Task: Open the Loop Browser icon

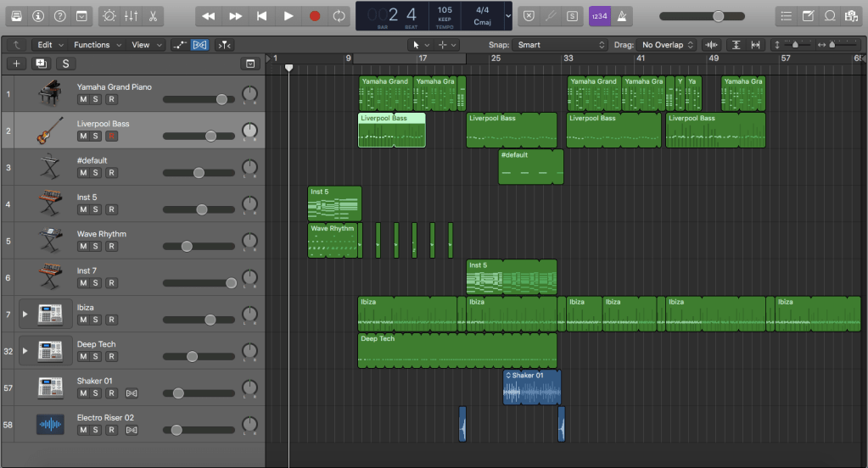Action: pyautogui.click(x=829, y=16)
